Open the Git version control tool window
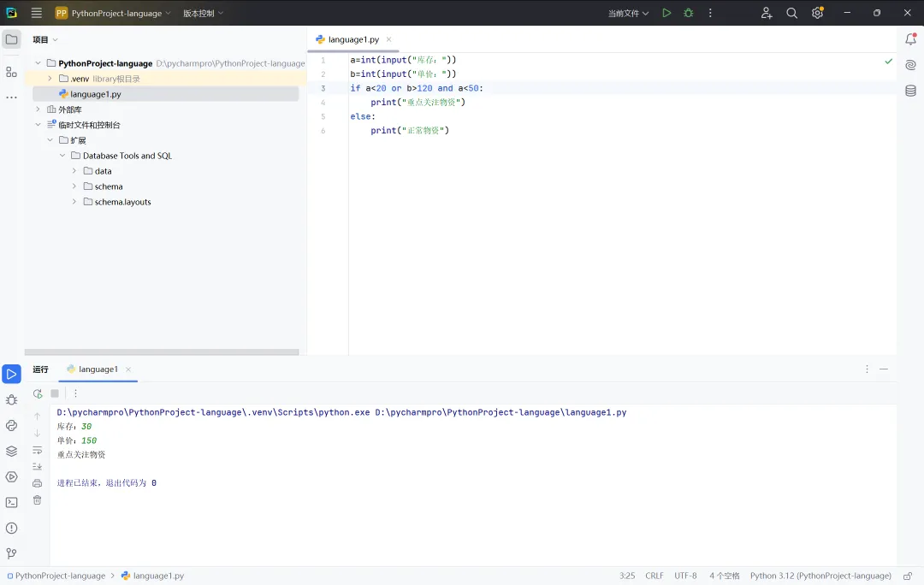Screen dimensions: 924x585 tap(11, 553)
